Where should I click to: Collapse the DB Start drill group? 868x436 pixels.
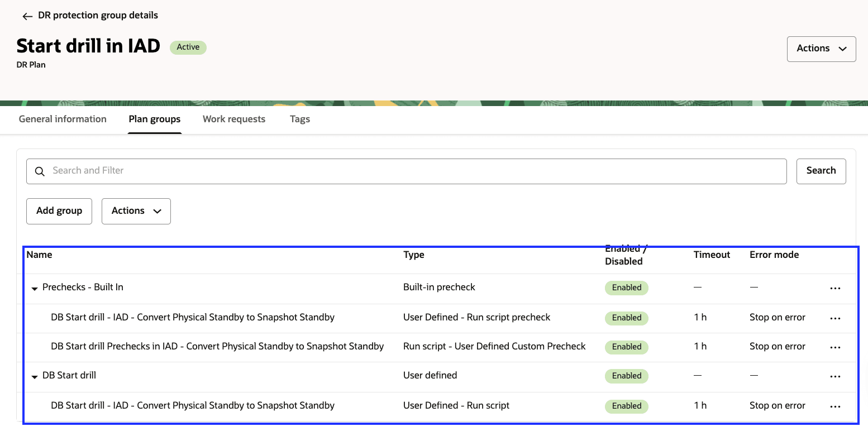tap(35, 377)
